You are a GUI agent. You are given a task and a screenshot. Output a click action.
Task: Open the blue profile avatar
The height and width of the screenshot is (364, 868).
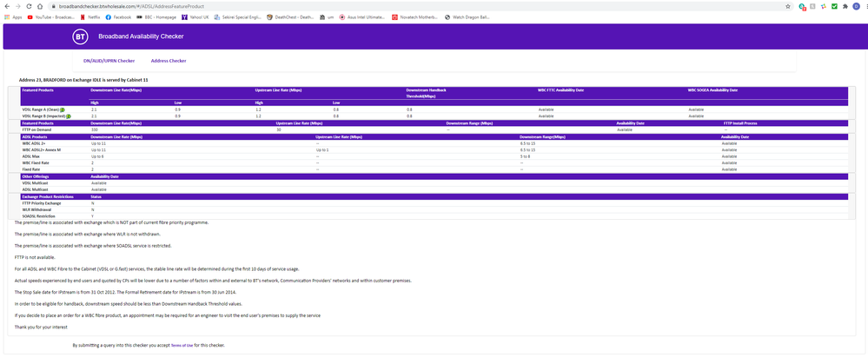coord(856,7)
